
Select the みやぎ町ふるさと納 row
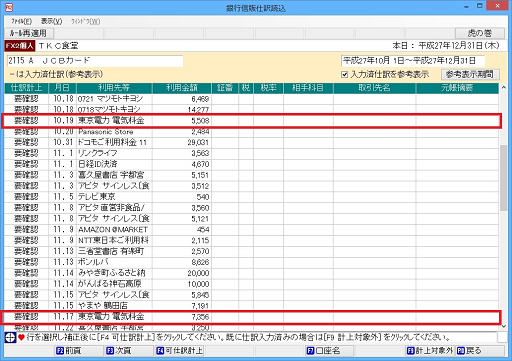click(252, 273)
